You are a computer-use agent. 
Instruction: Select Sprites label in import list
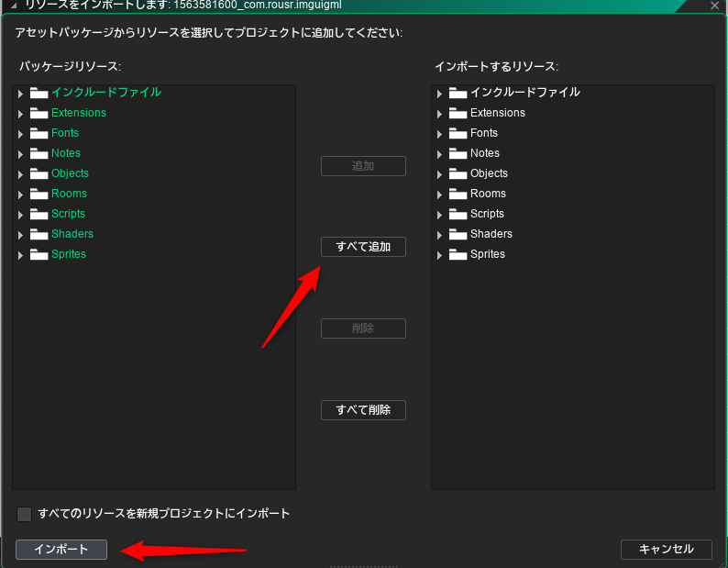coord(488,254)
